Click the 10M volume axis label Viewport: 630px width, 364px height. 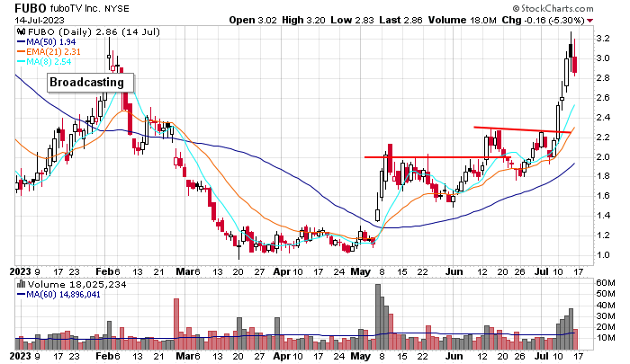pyautogui.click(x=605, y=338)
